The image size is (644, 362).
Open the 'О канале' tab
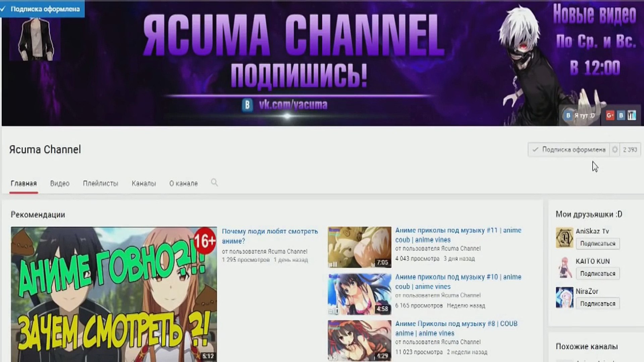(183, 183)
